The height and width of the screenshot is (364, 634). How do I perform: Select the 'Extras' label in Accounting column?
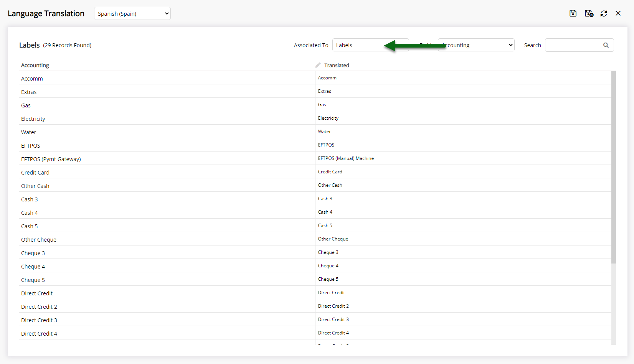point(29,92)
